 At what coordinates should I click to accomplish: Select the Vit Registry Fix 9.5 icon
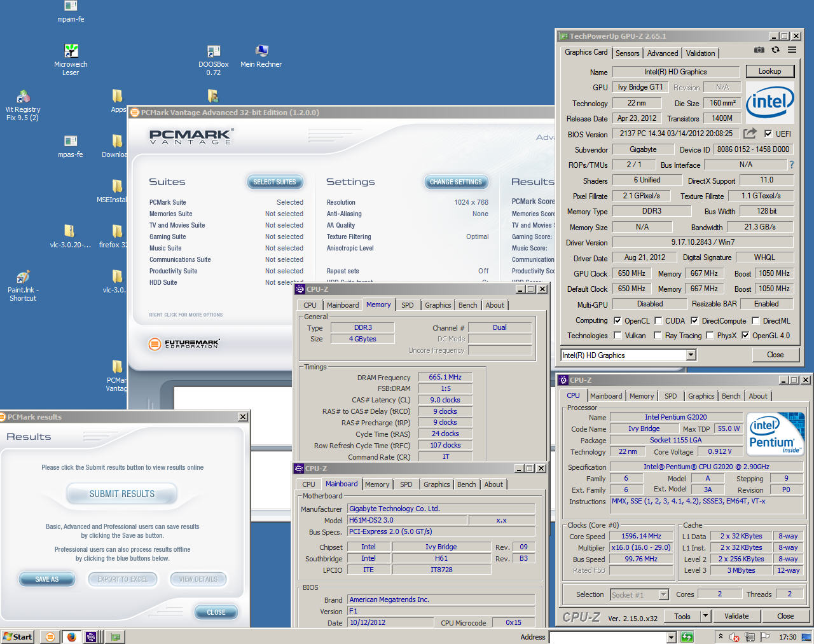coord(23,105)
